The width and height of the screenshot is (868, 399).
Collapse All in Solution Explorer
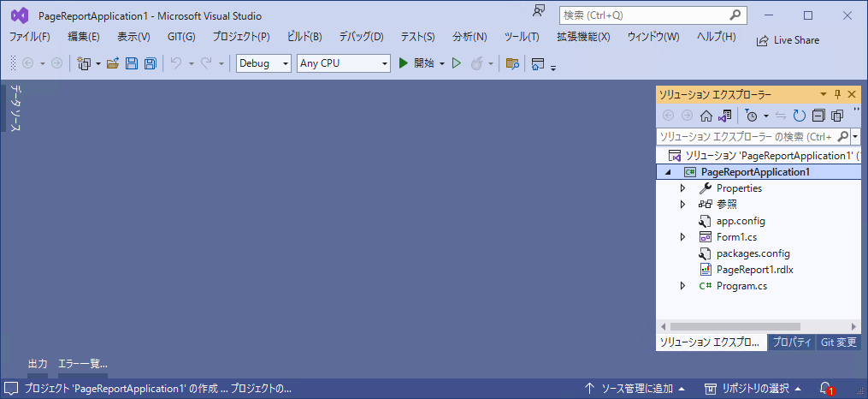pyautogui.click(x=818, y=116)
